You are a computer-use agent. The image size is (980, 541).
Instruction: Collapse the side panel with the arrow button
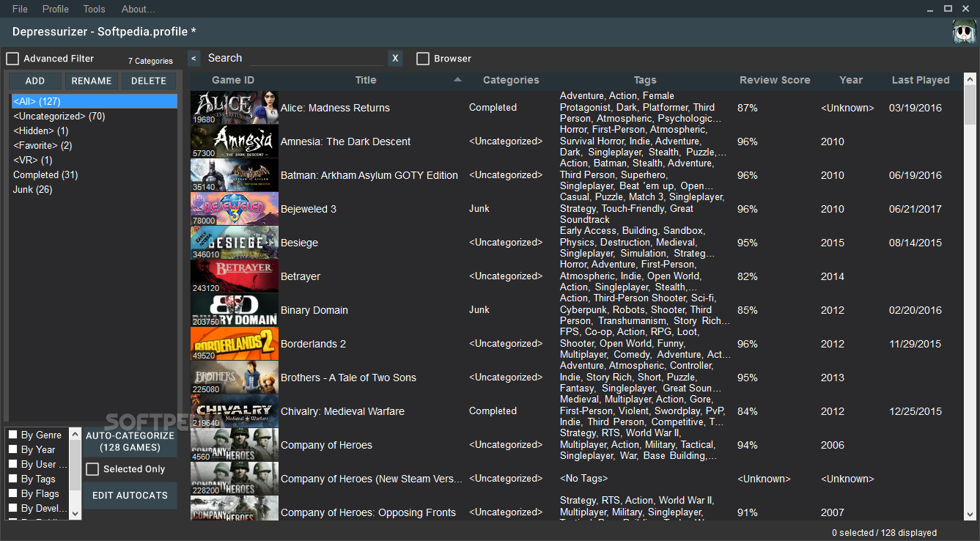[194, 59]
